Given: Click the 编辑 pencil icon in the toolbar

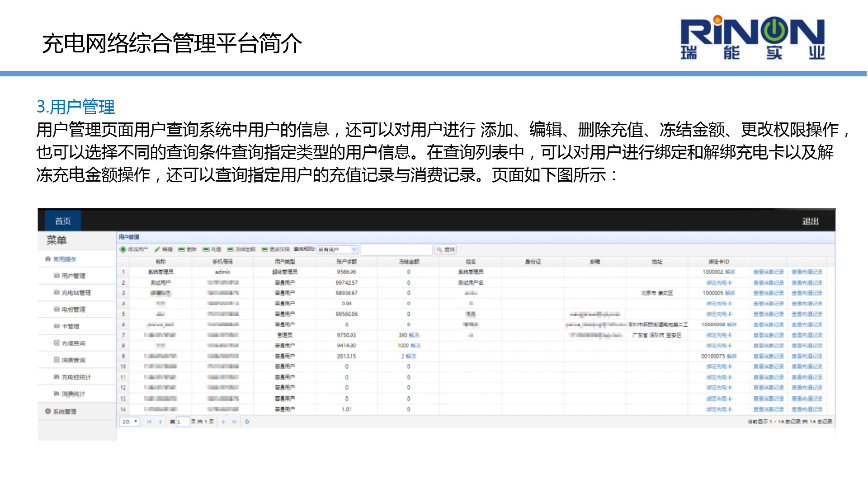Looking at the screenshot, I should click(x=157, y=249).
